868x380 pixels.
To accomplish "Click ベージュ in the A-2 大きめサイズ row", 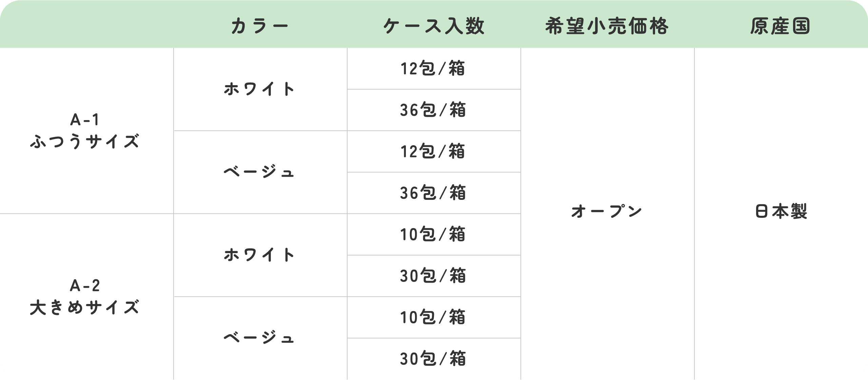I will click(260, 338).
